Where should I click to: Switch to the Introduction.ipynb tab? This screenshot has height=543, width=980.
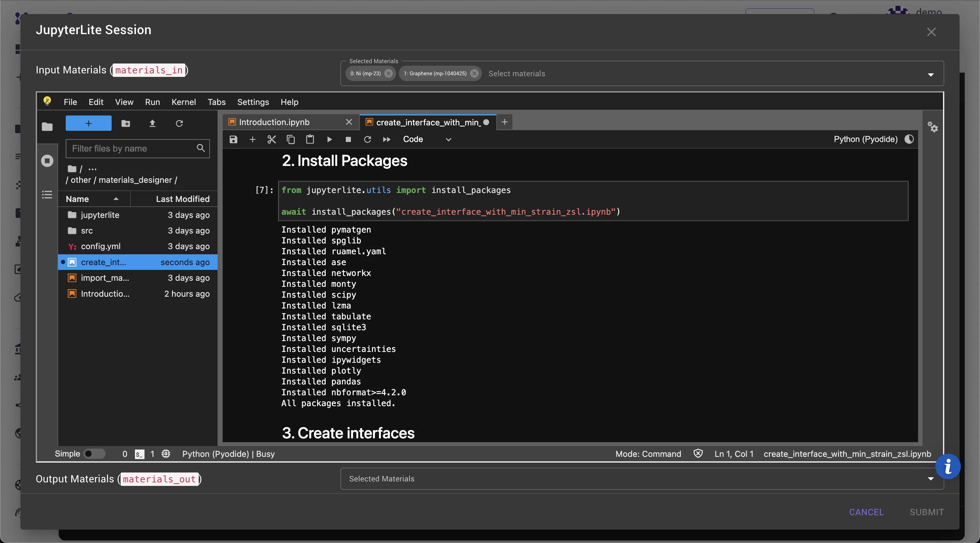pyautogui.click(x=274, y=122)
